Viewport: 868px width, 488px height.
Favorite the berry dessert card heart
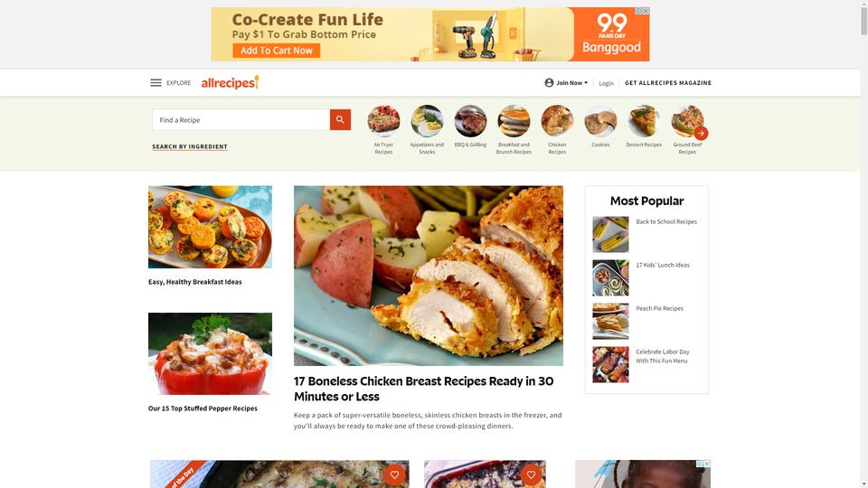click(531, 474)
